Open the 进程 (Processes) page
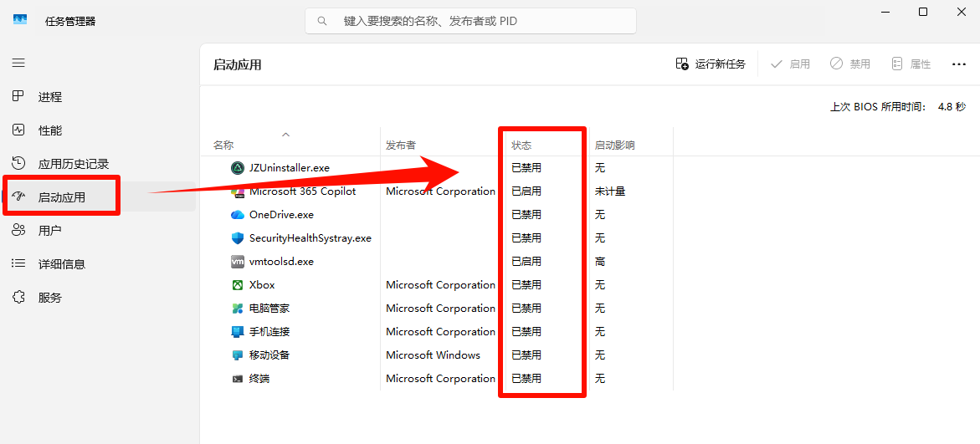 click(49, 97)
